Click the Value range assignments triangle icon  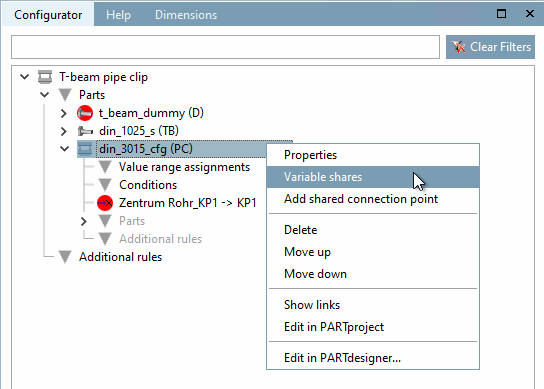click(105, 167)
